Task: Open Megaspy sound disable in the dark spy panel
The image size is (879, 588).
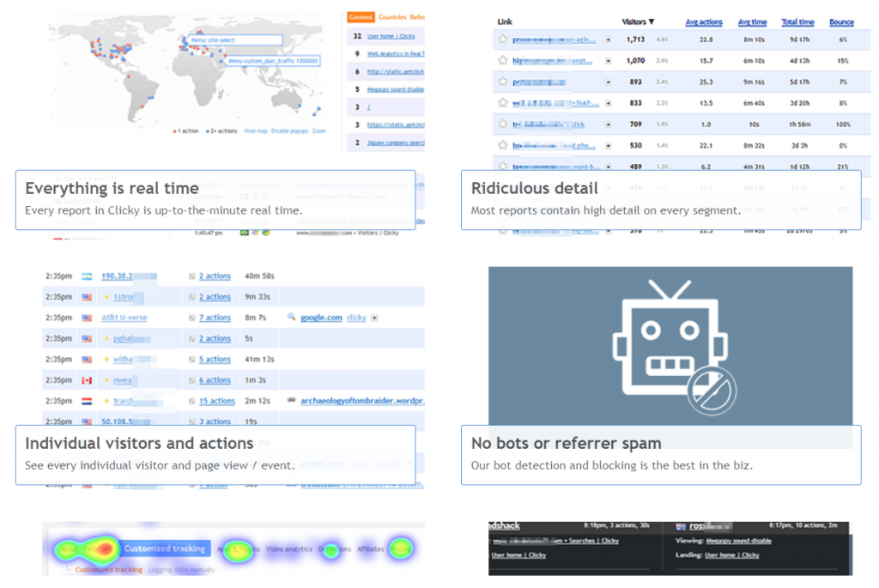Action: (x=739, y=541)
